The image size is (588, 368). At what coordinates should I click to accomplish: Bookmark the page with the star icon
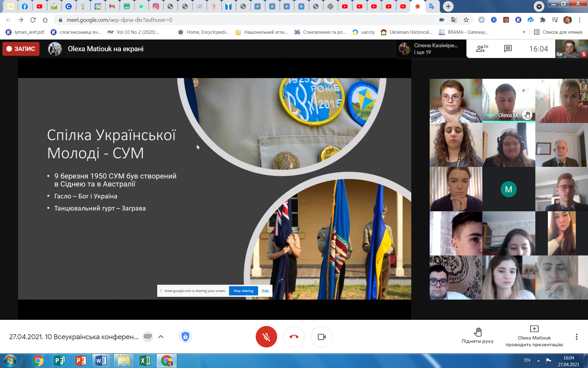pos(466,20)
